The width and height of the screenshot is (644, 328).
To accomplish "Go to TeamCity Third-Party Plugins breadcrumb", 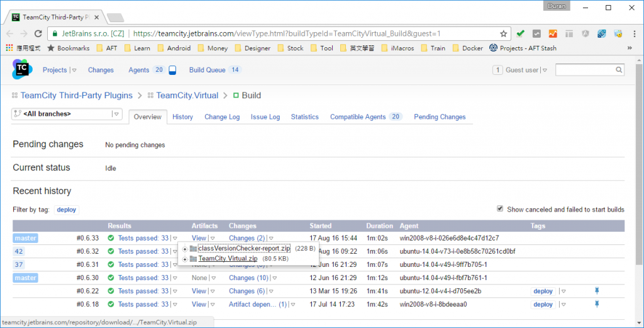I will coord(76,95).
